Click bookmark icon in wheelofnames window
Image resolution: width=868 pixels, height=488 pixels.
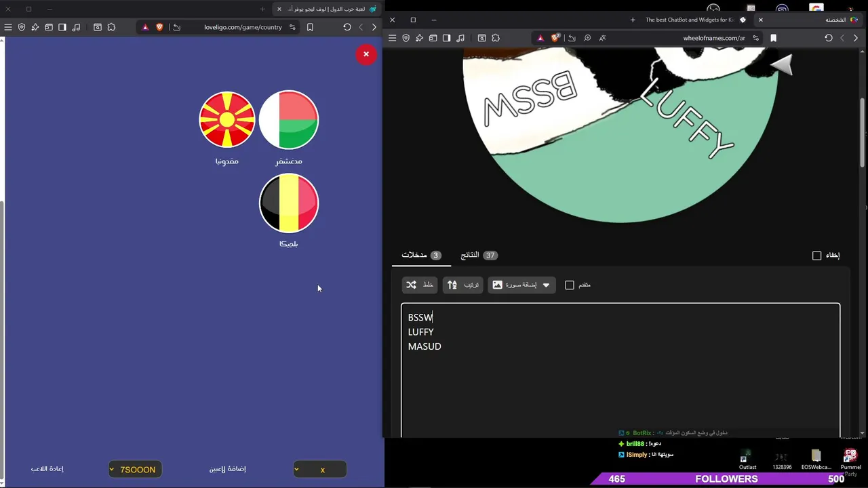(773, 38)
